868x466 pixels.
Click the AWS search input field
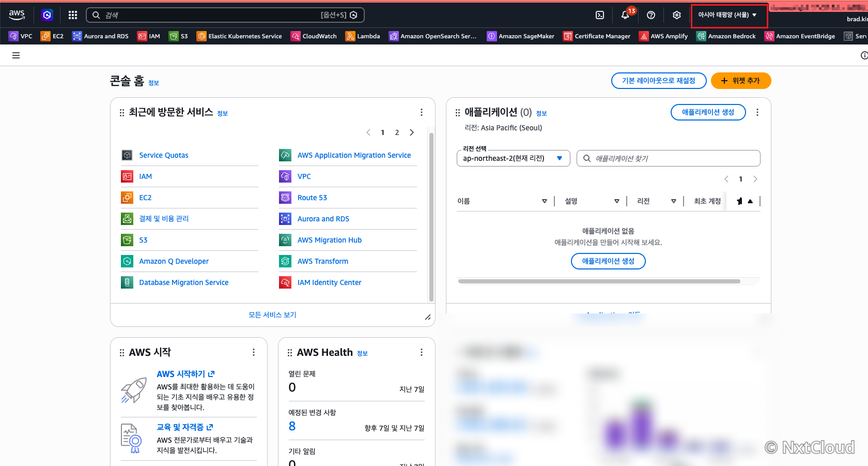point(225,15)
